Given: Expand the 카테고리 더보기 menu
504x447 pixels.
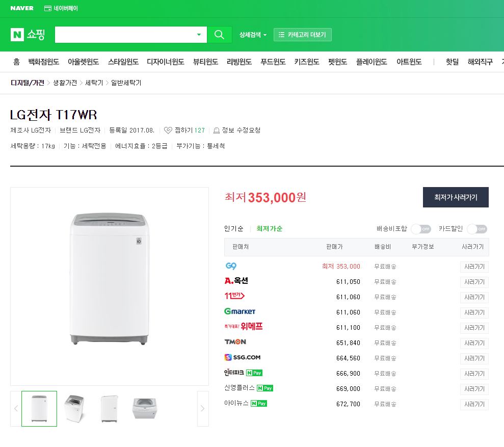Looking at the screenshot, I should click(303, 35).
